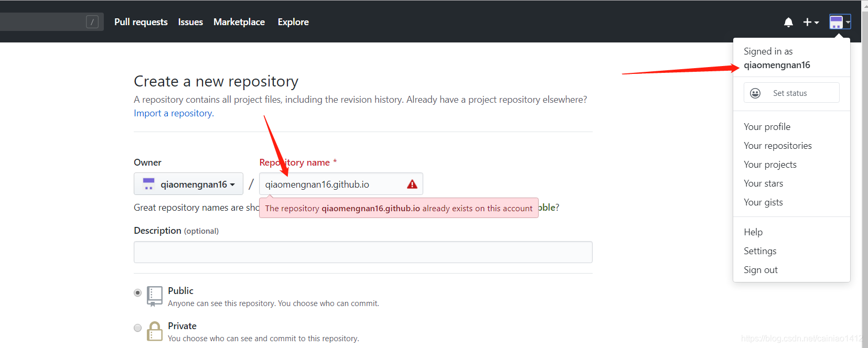Click the page vertical scrollbar
The width and height of the screenshot is (868, 348).
click(x=865, y=174)
